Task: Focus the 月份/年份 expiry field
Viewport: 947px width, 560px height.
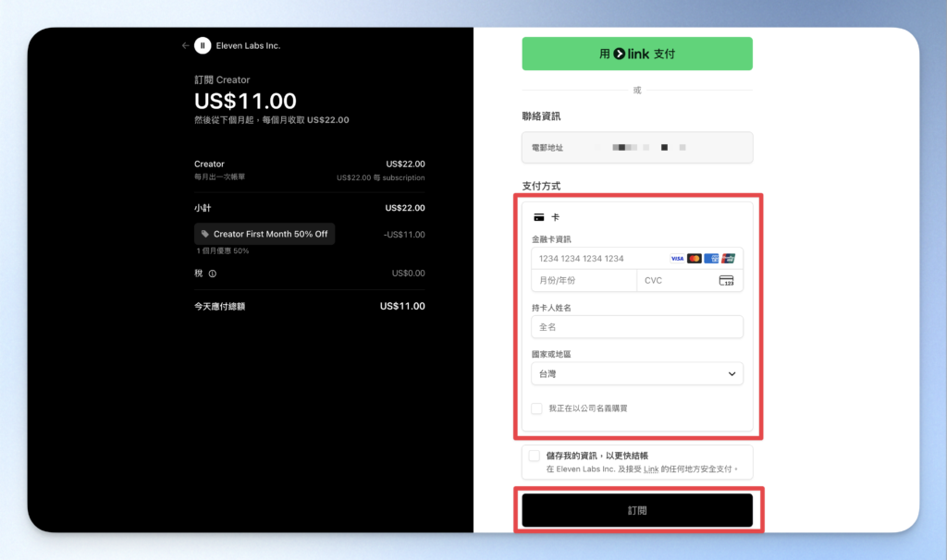Action: 584,281
